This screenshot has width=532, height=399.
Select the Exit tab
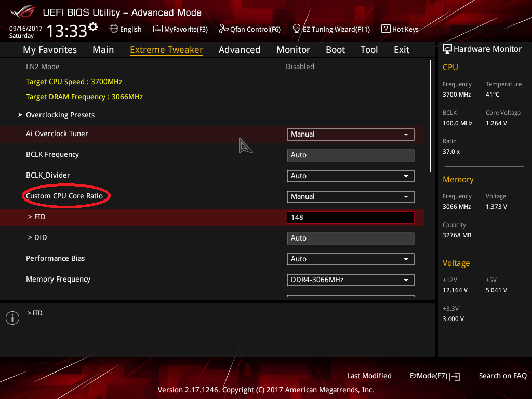tap(402, 50)
